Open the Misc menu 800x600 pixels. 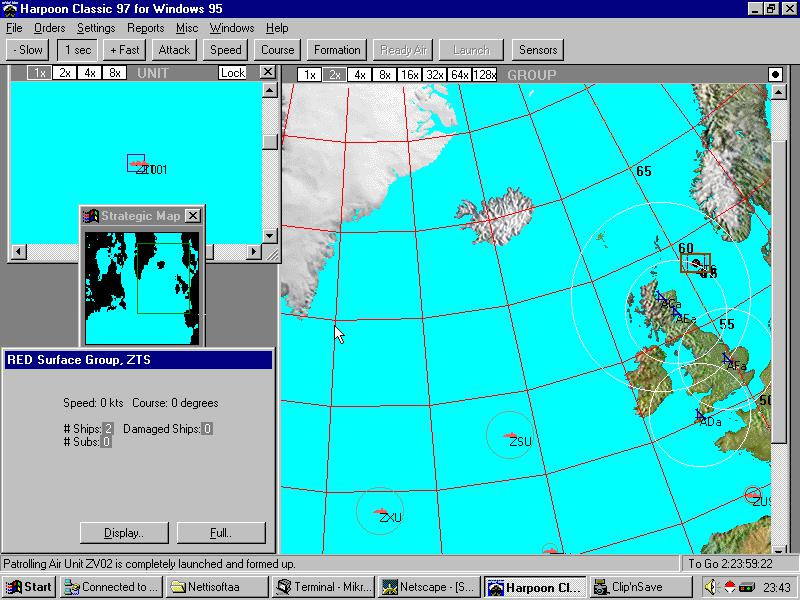click(x=187, y=28)
